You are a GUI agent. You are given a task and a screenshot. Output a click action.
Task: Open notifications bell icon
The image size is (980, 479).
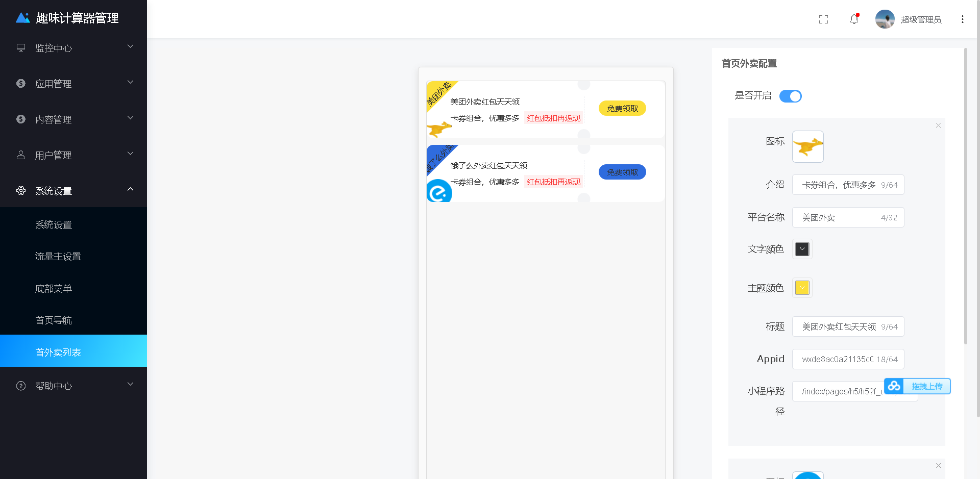[854, 19]
